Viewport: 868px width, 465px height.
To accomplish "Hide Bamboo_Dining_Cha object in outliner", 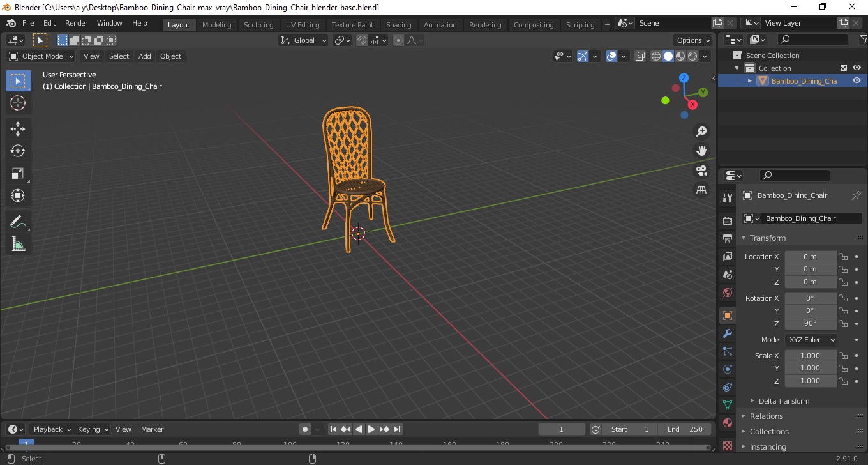I will pos(857,80).
